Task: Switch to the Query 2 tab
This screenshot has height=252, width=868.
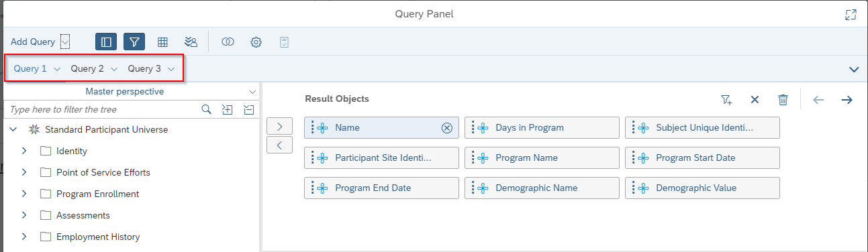Action: tap(87, 68)
